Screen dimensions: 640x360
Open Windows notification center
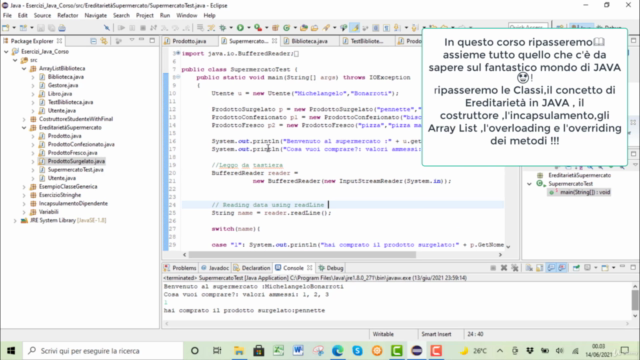tap(625, 351)
